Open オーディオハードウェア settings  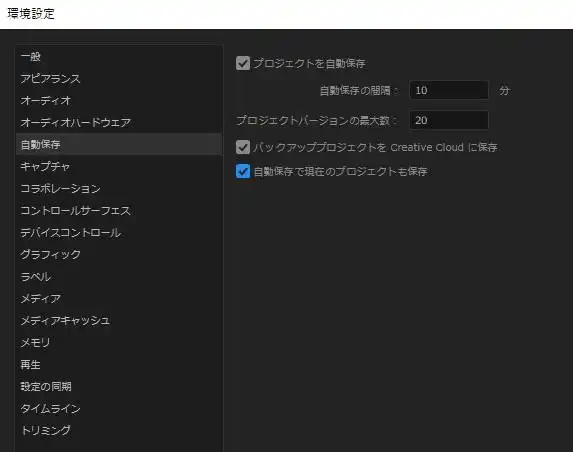(119, 122)
